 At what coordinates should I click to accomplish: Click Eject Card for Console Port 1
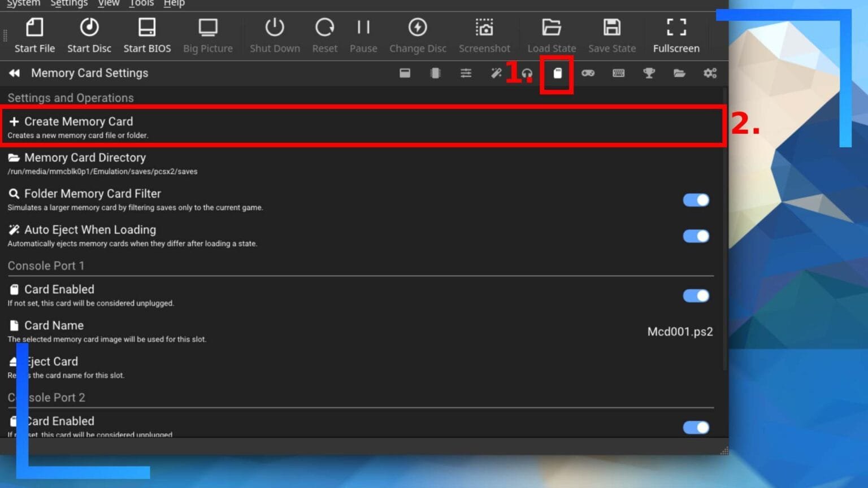coord(362,367)
